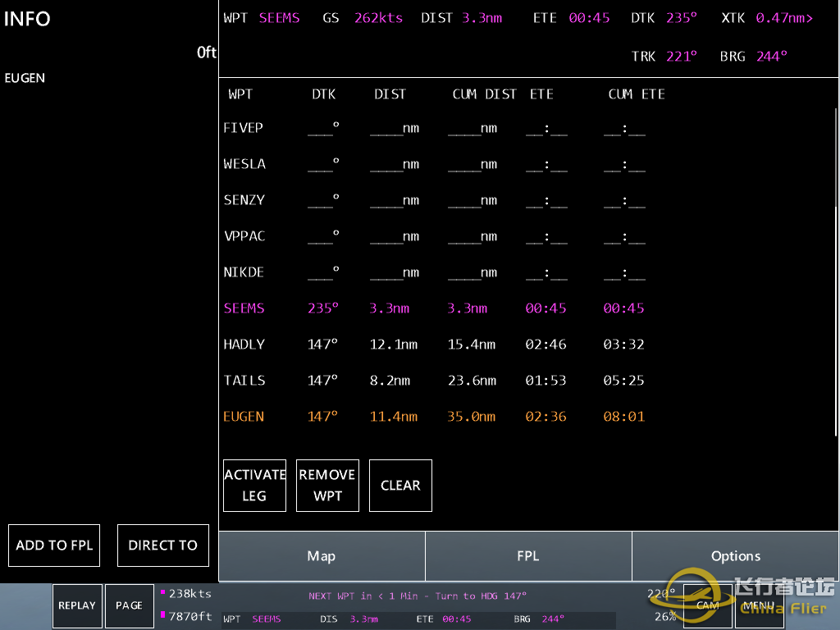This screenshot has width=840, height=630.
Task: Click HADLY distance 12.1nm
Action: pyautogui.click(x=394, y=345)
